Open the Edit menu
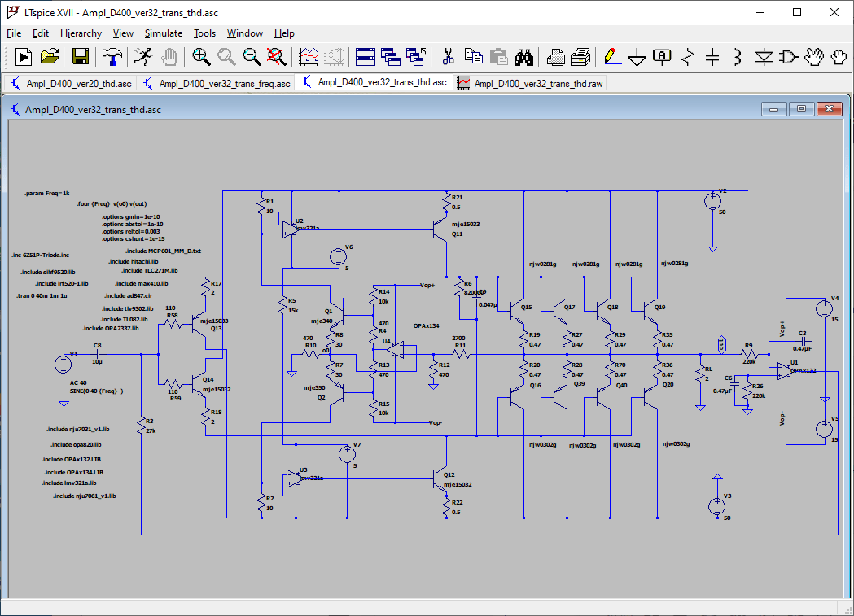854x616 pixels. pyautogui.click(x=41, y=33)
